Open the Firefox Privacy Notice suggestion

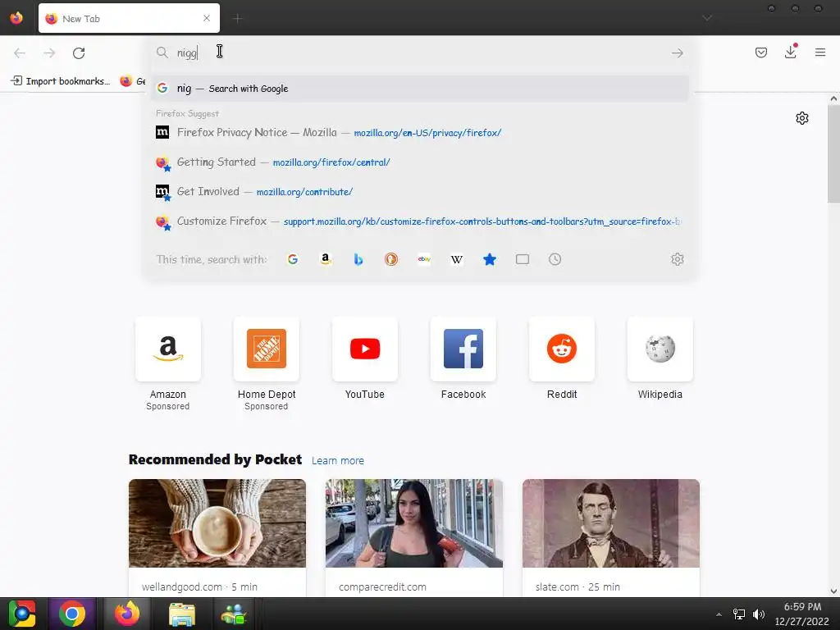pyautogui.click(x=420, y=132)
